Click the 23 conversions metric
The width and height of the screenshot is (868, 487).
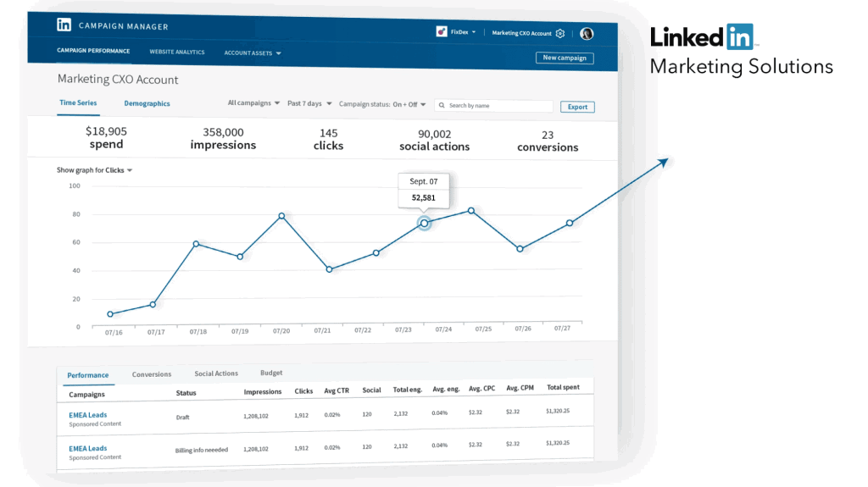(548, 141)
